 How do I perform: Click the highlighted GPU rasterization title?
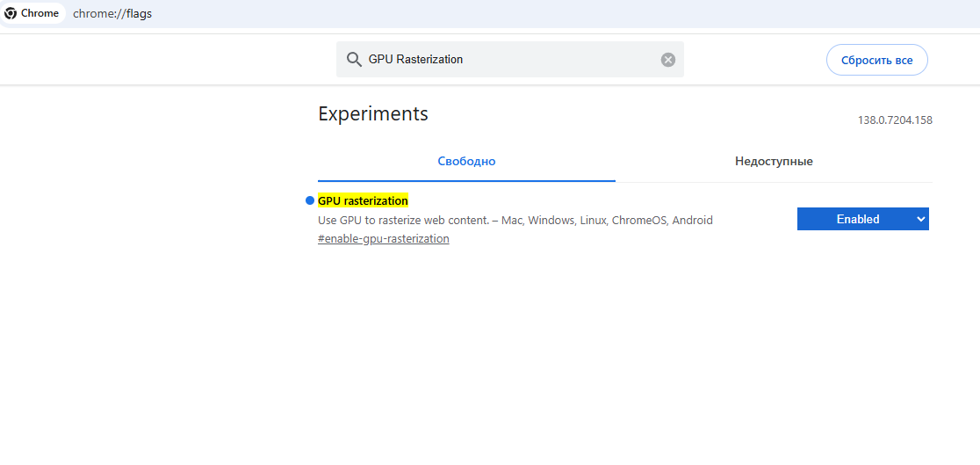click(x=364, y=201)
